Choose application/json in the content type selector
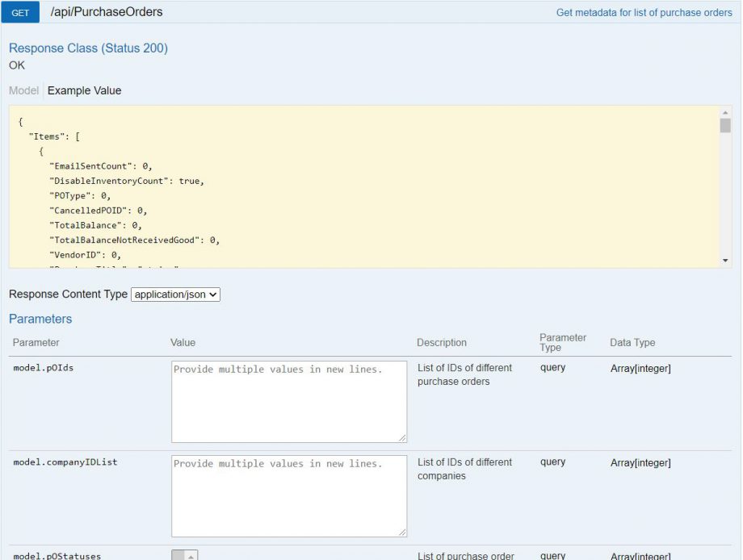743x560 pixels. (175, 294)
